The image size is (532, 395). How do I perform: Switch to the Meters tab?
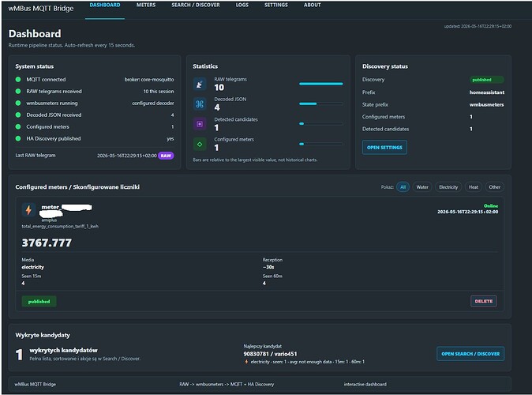pyautogui.click(x=146, y=5)
